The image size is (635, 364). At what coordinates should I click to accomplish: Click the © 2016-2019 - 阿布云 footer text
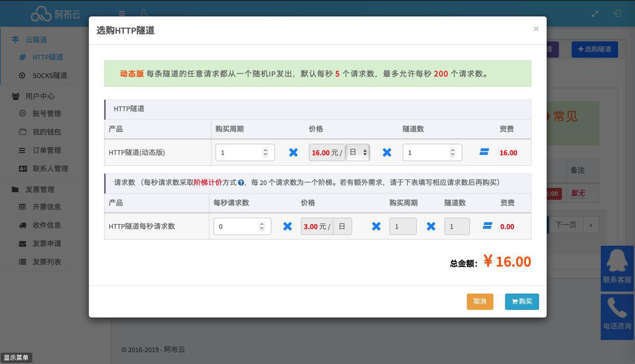tap(154, 350)
